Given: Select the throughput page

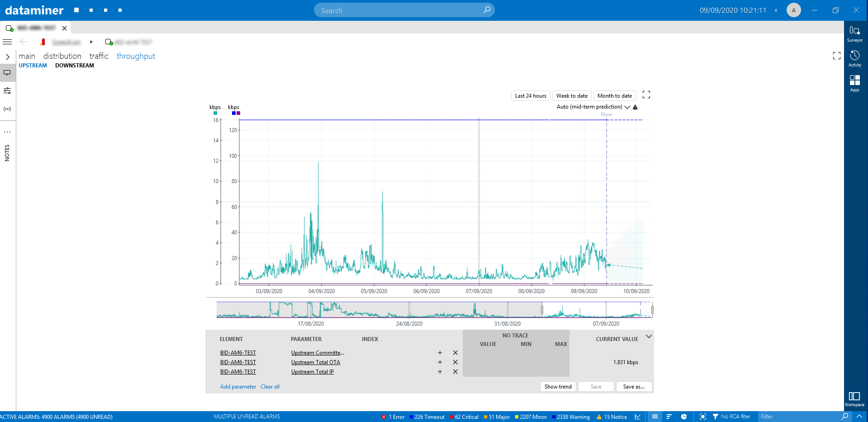Looking at the screenshot, I should [x=136, y=56].
